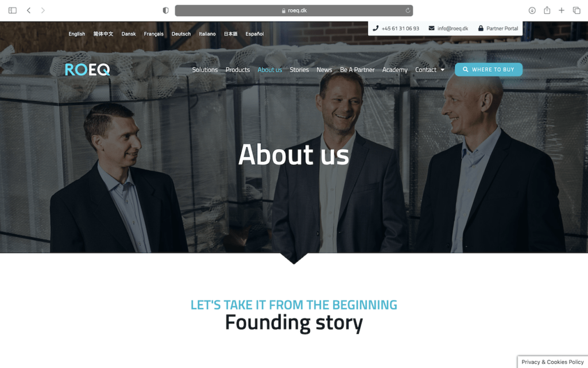This screenshot has height=368, width=588.
Task: Click the WHERE TO BUY button
Action: [x=488, y=70]
